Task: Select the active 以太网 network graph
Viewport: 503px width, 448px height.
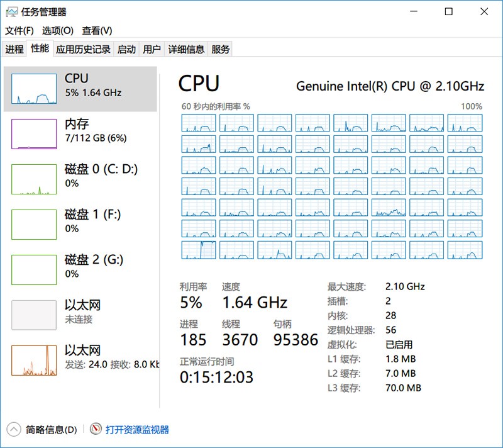Action: 34,361
